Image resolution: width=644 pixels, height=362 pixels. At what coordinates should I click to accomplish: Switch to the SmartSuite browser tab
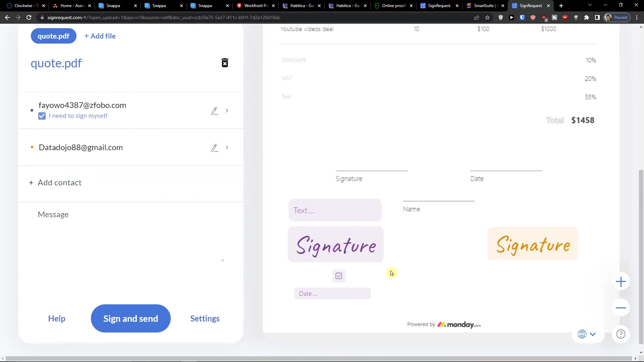coord(484,6)
